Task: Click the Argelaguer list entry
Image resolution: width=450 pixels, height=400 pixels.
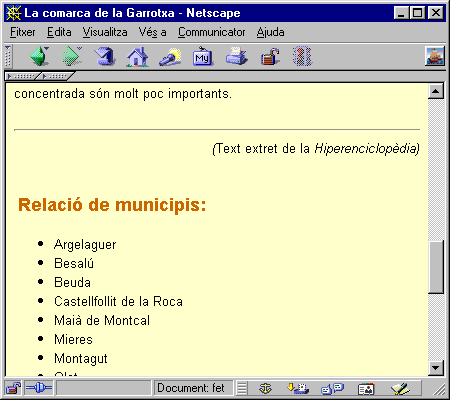Action: pos(85,245)
